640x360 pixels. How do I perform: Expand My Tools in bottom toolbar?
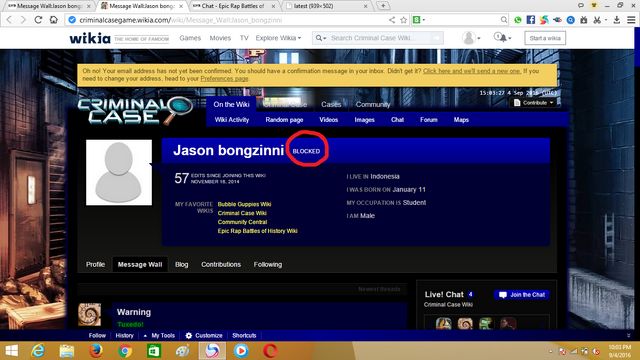point(159,336)
